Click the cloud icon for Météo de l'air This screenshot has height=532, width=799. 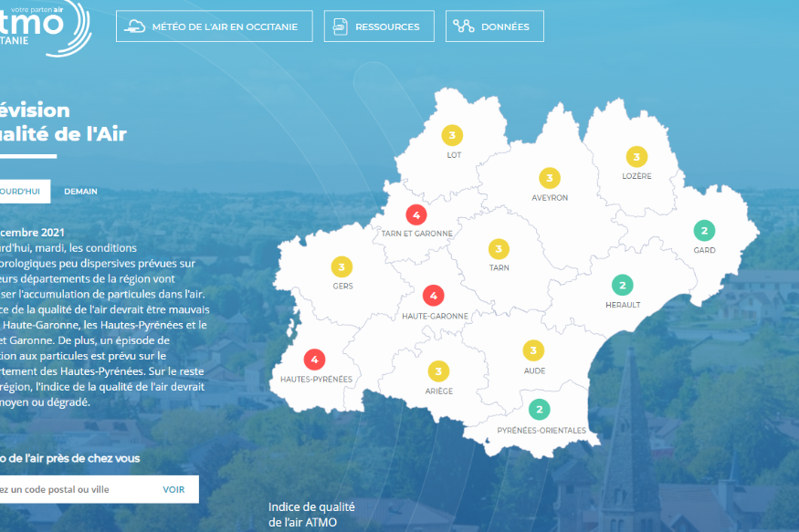coord(134,26)
